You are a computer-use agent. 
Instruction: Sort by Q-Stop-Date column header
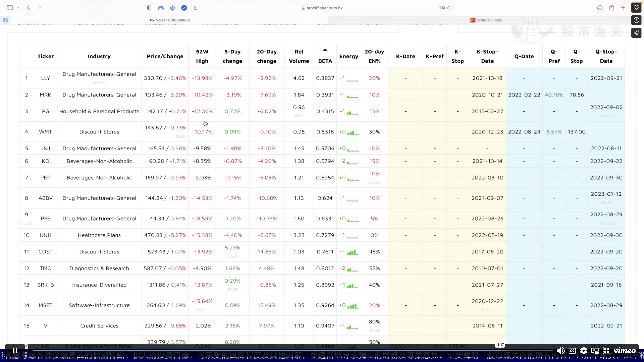606,56
